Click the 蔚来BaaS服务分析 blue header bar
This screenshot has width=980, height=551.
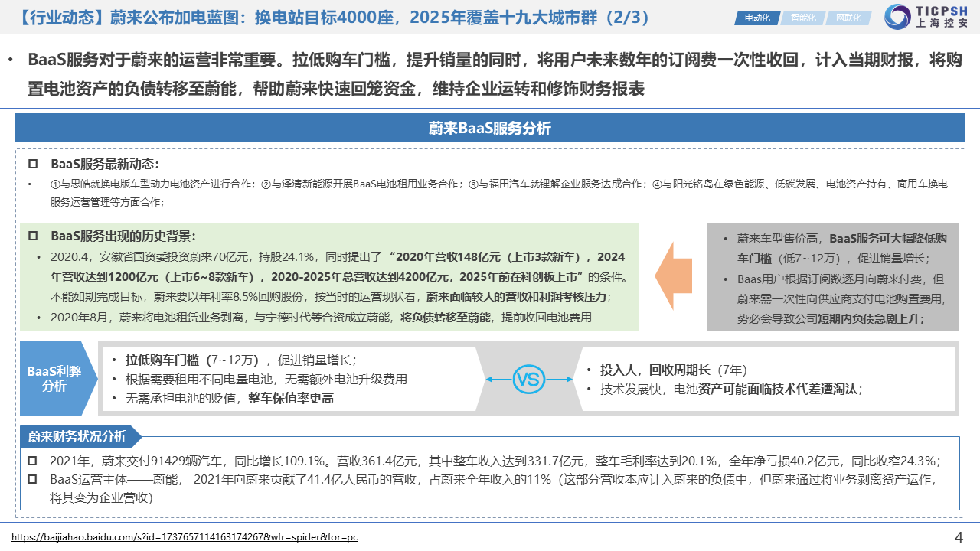coord(489,128)
